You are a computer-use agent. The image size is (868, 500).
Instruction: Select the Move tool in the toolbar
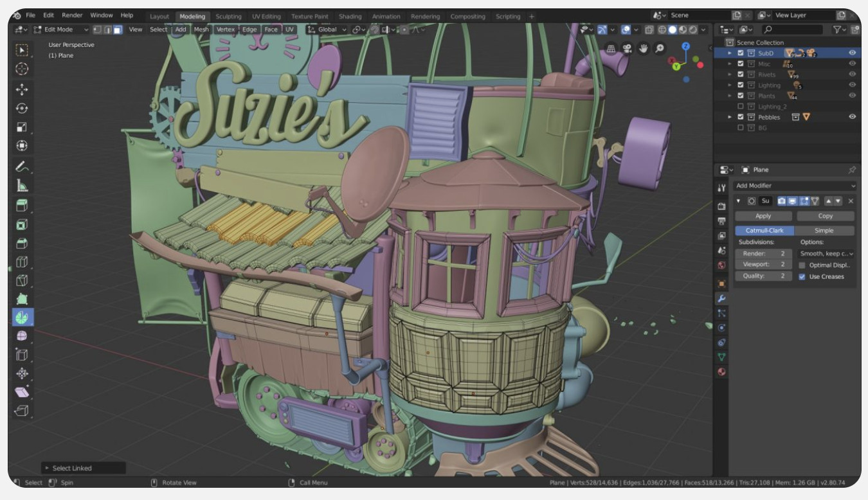22,89
